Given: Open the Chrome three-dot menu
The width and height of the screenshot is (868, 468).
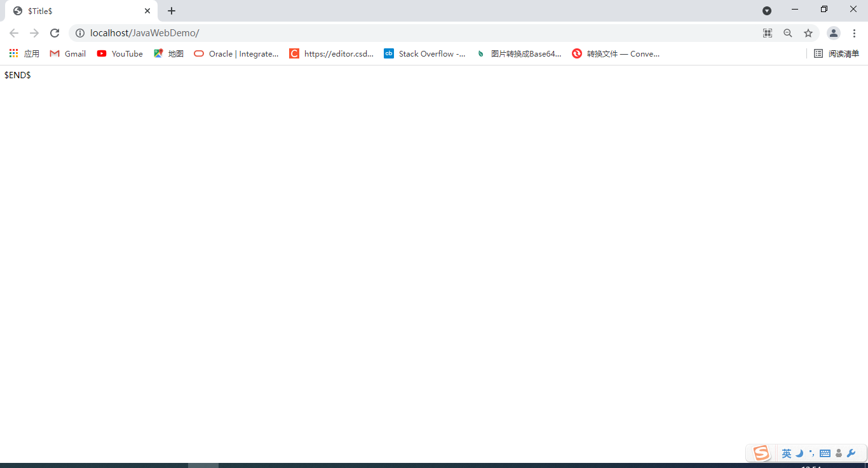Looking at the screenshot, I should pos(854,33).
